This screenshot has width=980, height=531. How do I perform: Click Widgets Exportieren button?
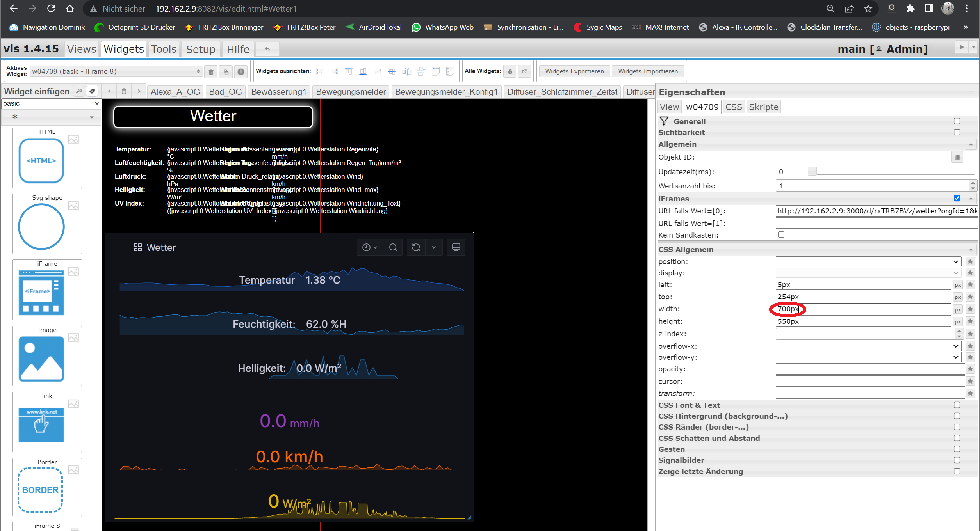click(x=574, y=71)
